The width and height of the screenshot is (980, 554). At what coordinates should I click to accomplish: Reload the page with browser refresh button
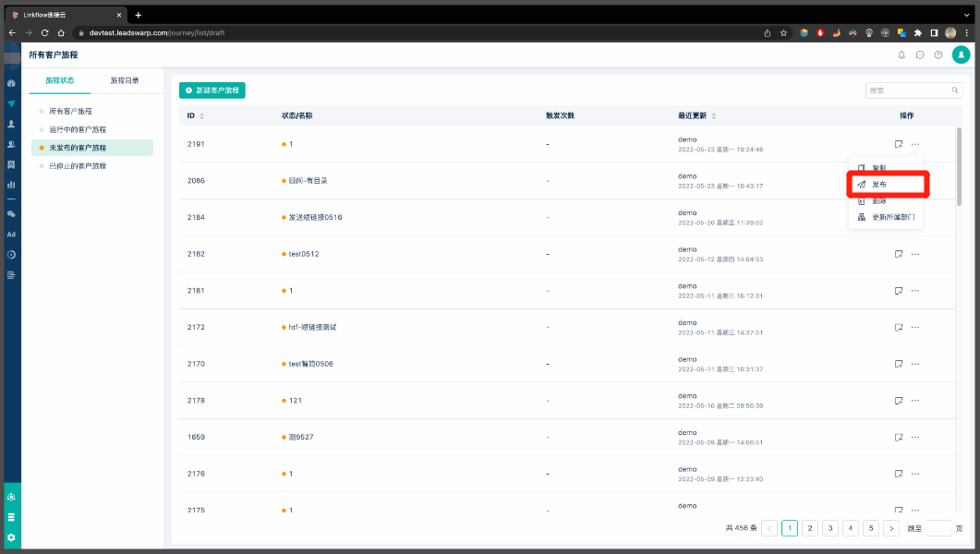pyautogui.click(x=44, y=33)
